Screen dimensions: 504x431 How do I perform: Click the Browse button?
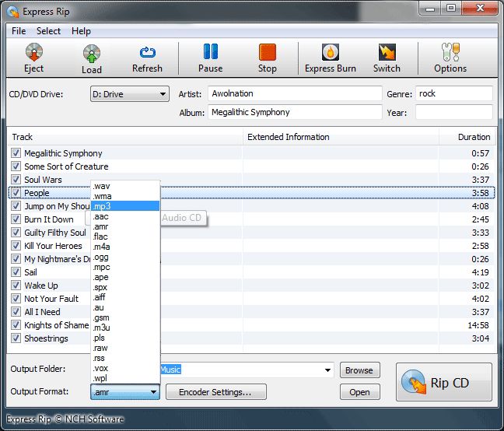click(x=359, y=370)
